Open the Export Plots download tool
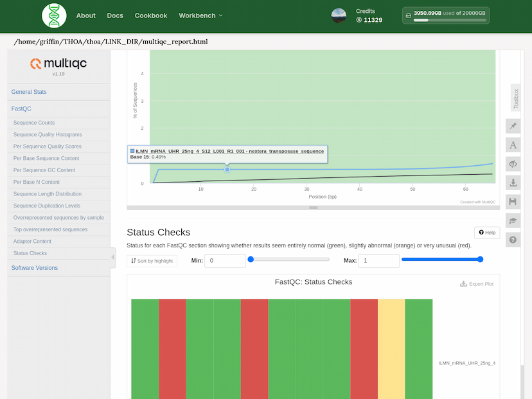The height and width of the screenshot is (399, 532). [x=513, y=183]
